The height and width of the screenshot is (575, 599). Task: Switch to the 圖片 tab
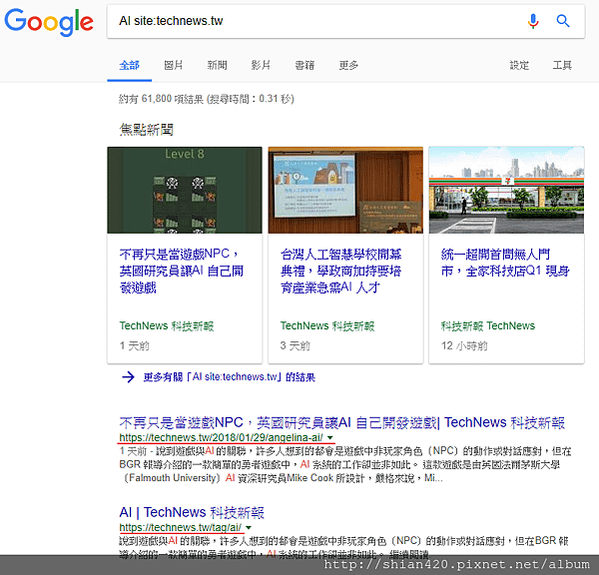pos(173,65)
